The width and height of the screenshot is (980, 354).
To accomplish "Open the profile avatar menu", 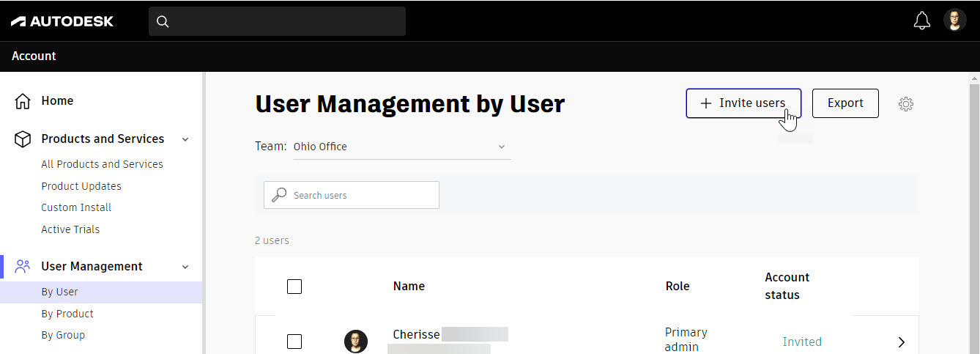I will pyautogui.click(x=955, y=21).
